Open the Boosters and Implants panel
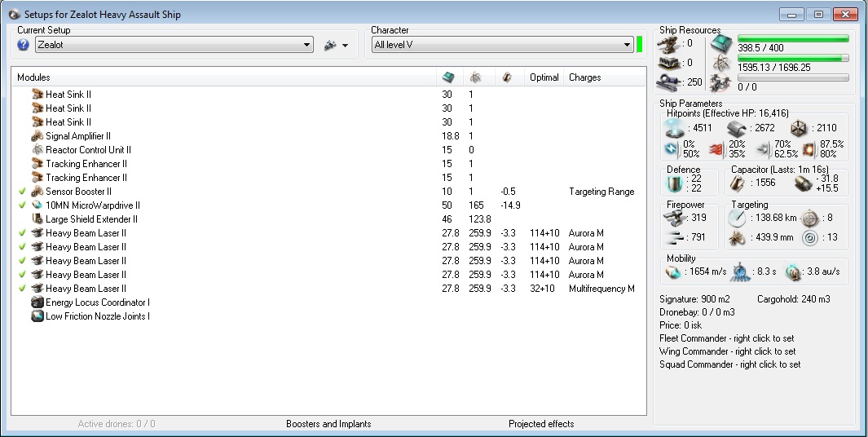Viewport: 868px width, 437px height. tap(328, 424)
